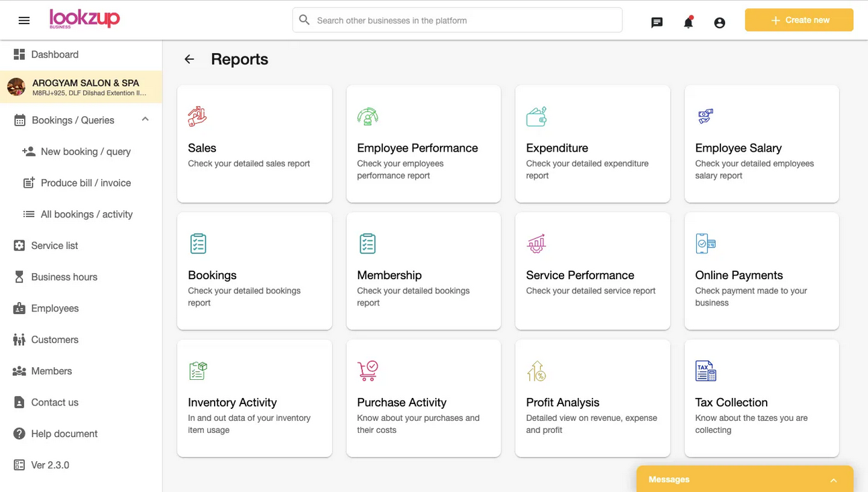The height and width of the screenshot is (492, 868).
Task: Click the lookzup logo
Action: click(x=85, y=19)
